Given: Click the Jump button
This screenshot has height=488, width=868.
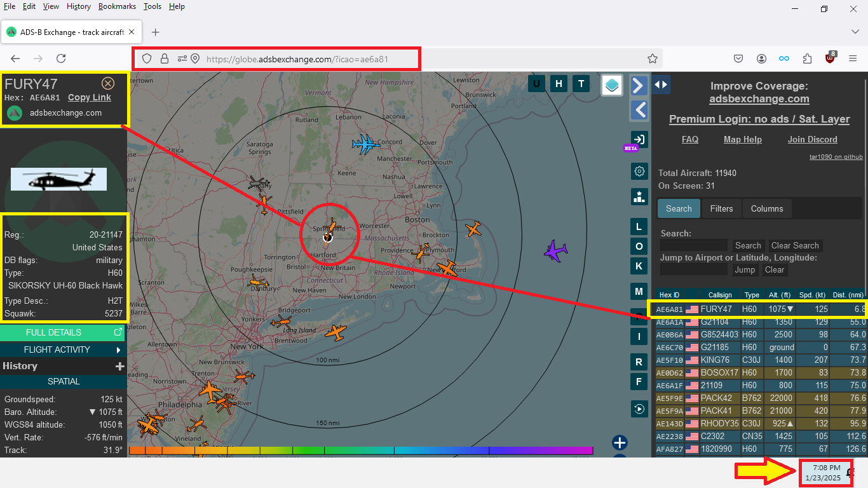Looking at the screenshot, I should [745, 269].
